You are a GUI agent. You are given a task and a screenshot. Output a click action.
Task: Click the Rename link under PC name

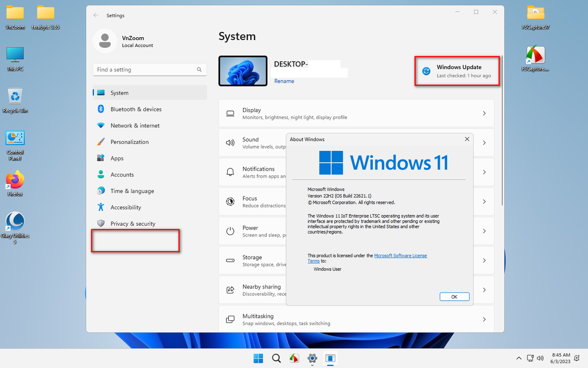coord(284,81)
